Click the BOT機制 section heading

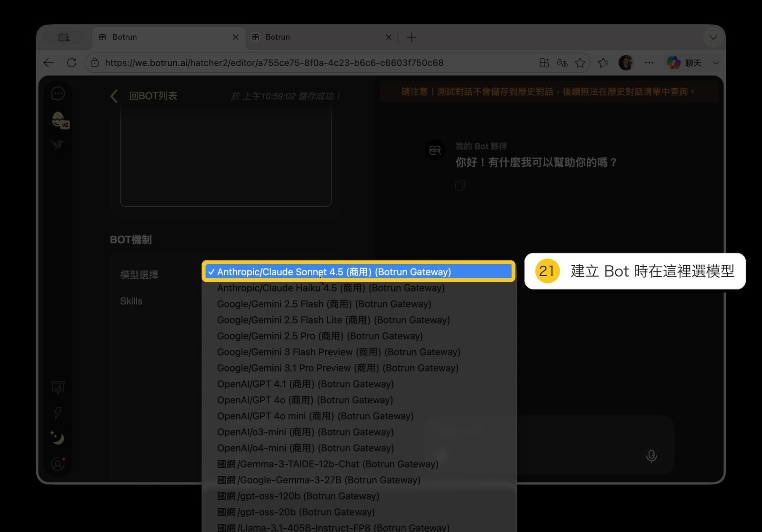(x=130, y=240)
